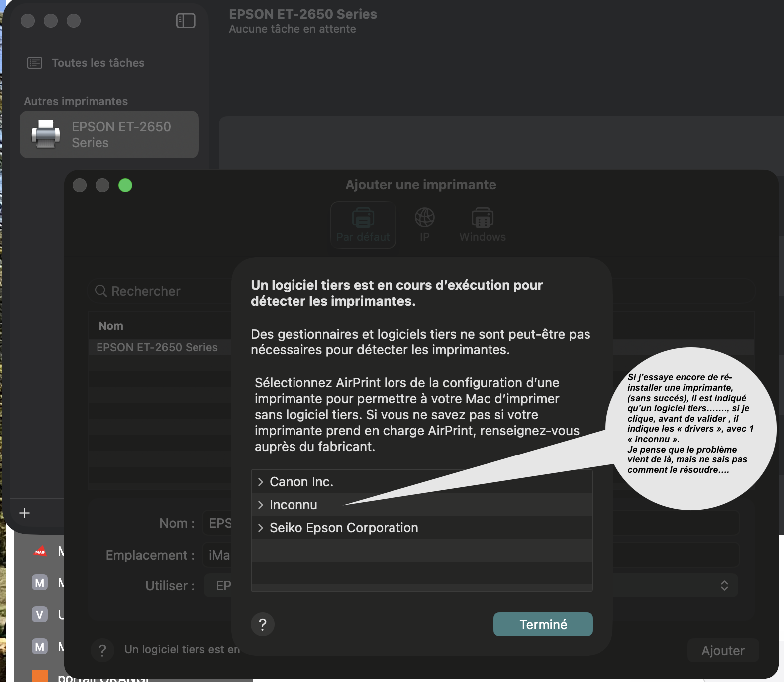784x682 pixels.
Task: Switch to the IP printer tab
Action: coord(424,225)
